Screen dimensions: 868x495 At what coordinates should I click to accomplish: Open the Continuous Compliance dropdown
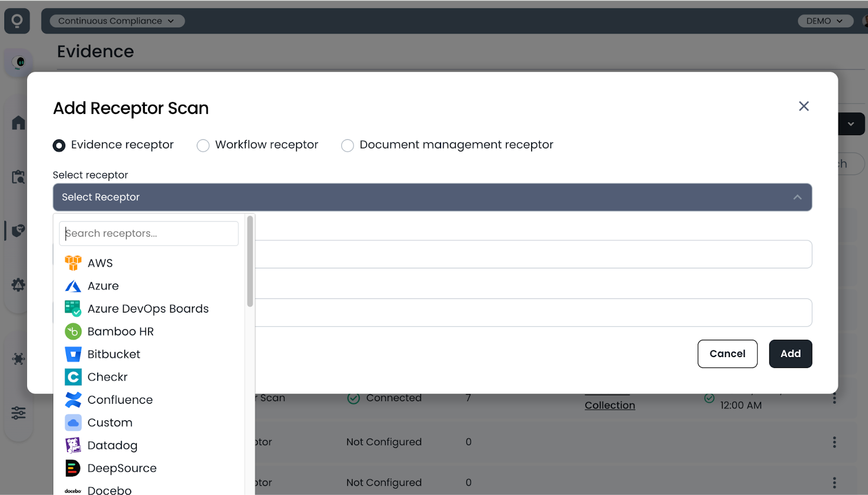click(117, 21)
